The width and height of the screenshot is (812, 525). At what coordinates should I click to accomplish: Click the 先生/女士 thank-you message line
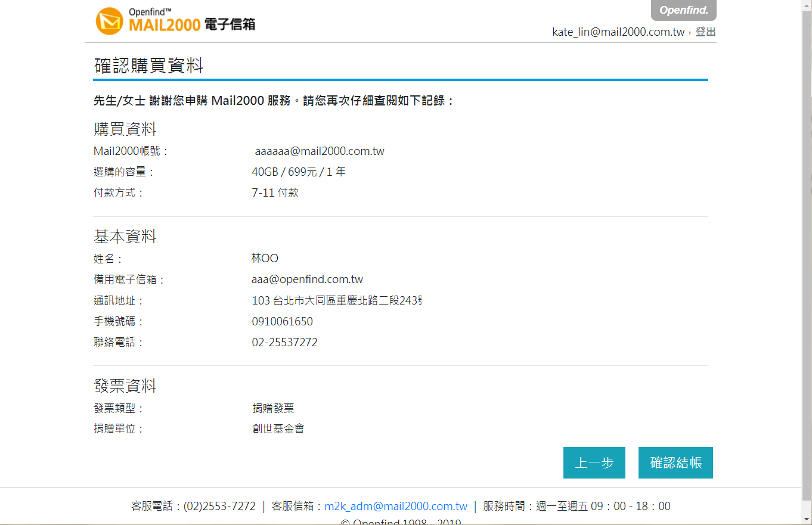pyautogui.click(x=274, y=101)
